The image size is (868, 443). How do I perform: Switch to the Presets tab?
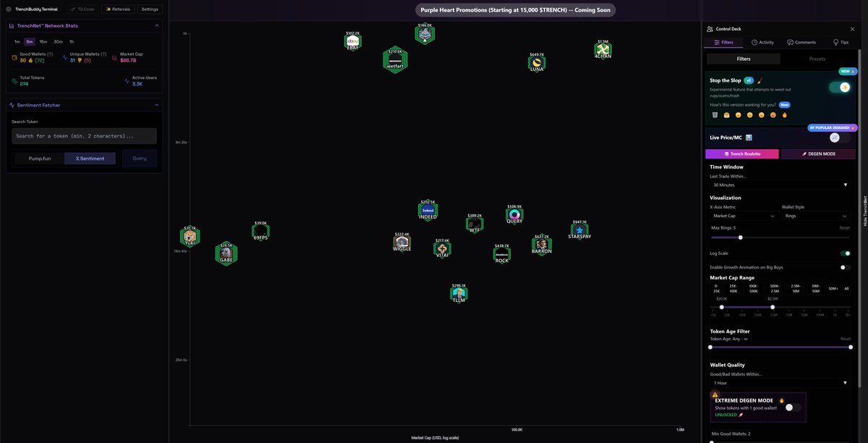pyautogui.click(x=817, y=59)
